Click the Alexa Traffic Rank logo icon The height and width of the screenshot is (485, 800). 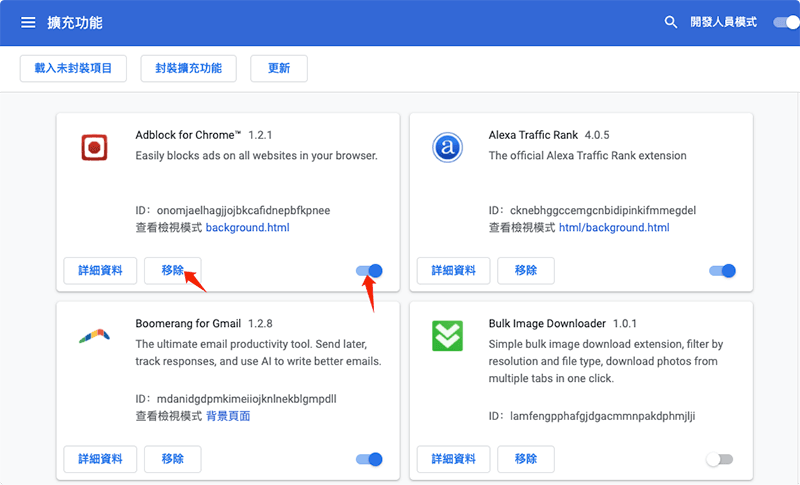(447, 147)
